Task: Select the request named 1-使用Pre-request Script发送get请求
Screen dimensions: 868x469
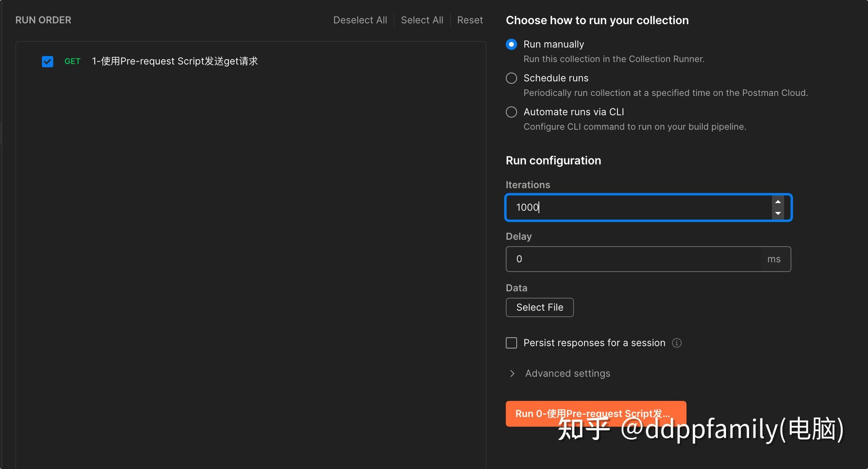Action: (175, 61)
